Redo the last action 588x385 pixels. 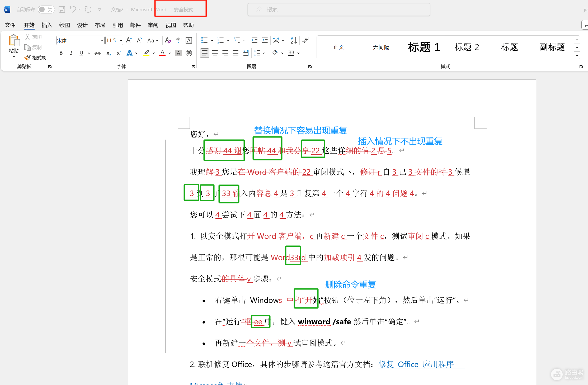[88, 9]
